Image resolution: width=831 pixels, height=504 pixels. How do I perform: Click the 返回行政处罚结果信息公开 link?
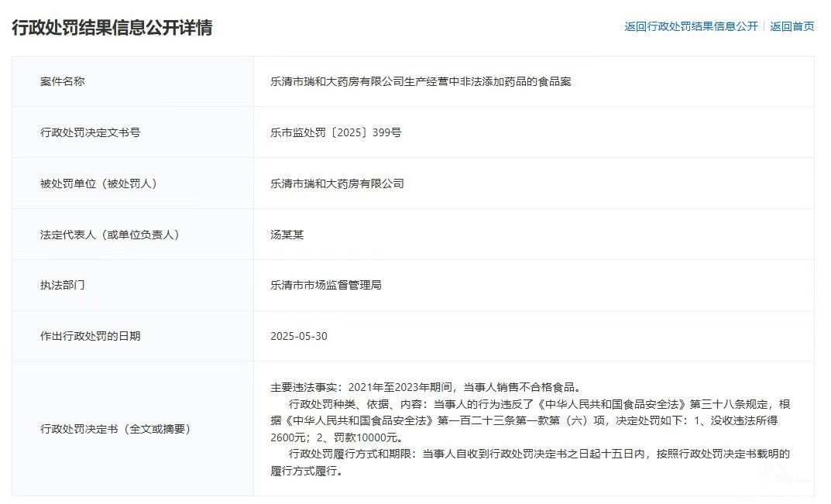691,26
